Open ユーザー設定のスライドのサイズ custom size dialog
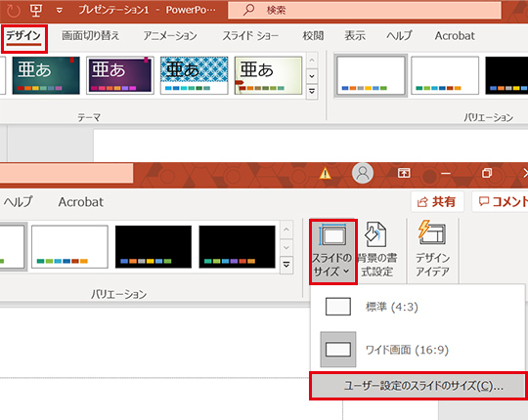 click(418, 386)
